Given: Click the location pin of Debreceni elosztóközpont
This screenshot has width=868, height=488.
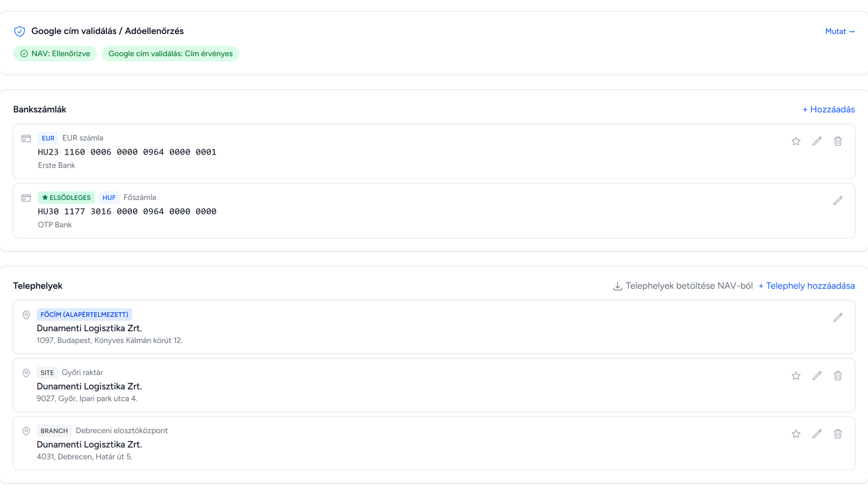Looking at the screenshot, I should coord(26,432).
